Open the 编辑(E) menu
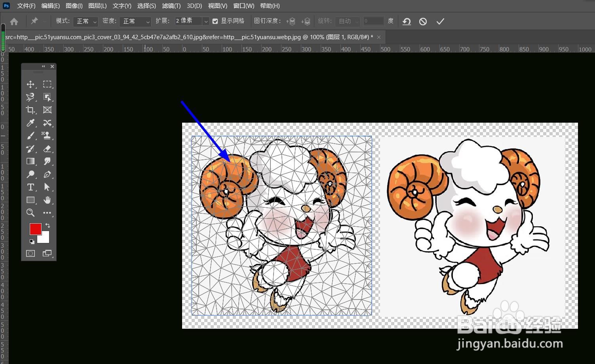 coord(51,6)
